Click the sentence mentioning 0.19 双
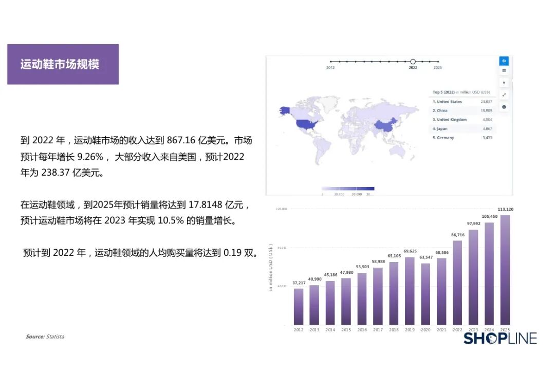 pyautogui.click(x=140, y=253)
